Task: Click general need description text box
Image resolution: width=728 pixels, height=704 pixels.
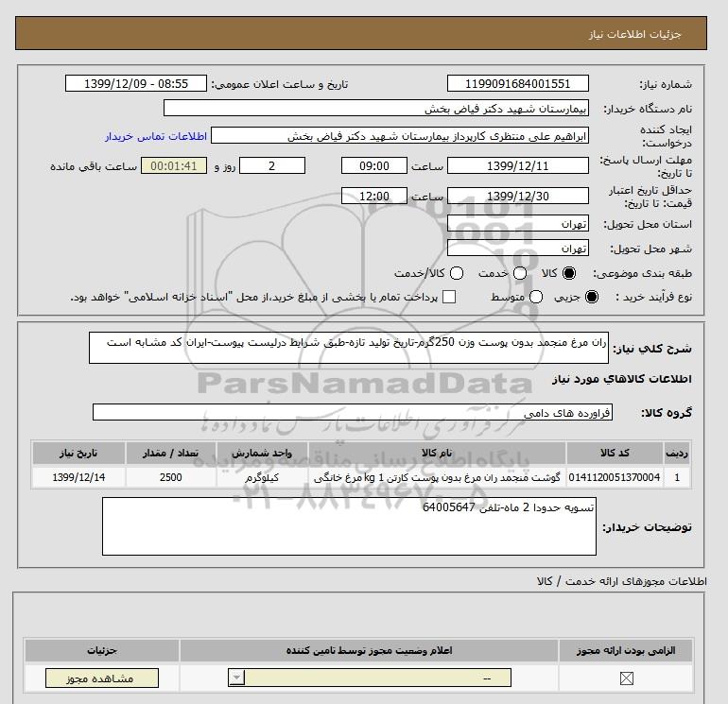Action: [x=349, y=348]
